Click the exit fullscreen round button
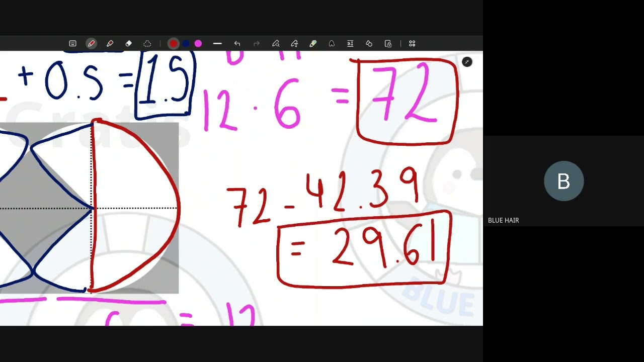644x362 pixels. click(x=467, y=62)
